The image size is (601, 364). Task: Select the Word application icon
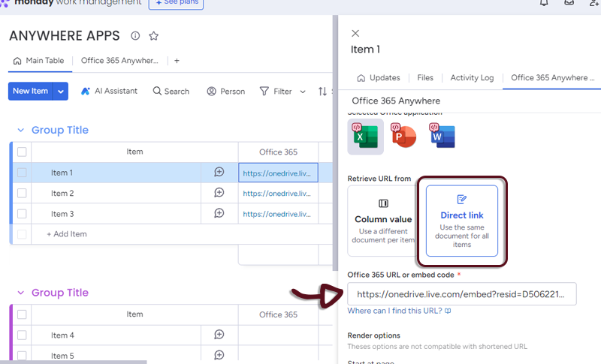click(442, 137)
